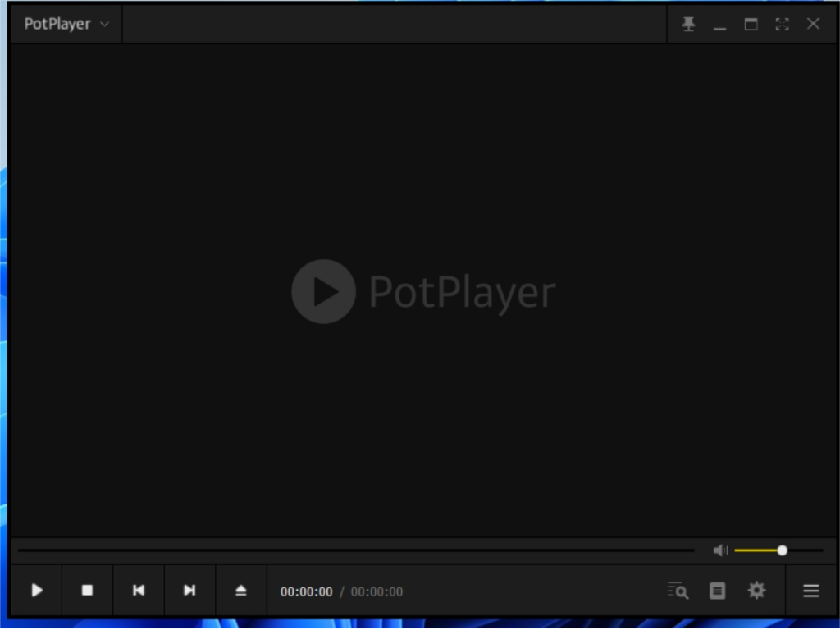Pin the player window on top
The image size is (840, 639).
tap(688, 24)
